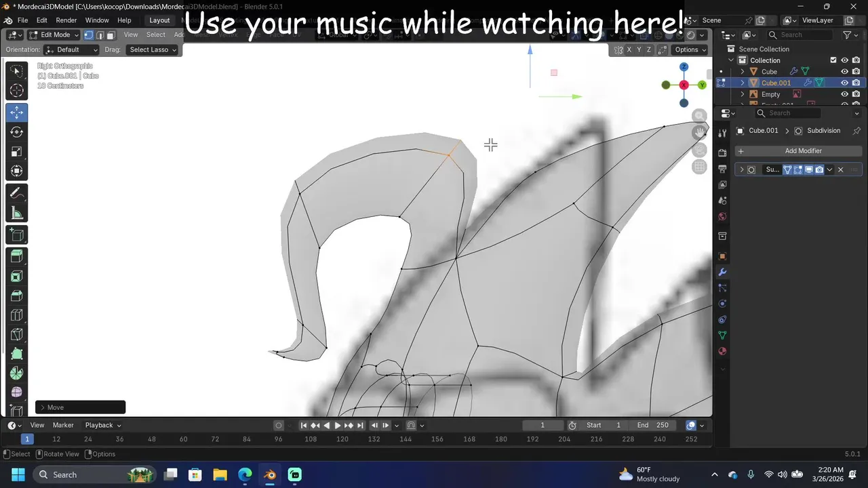Viewport: 868px width, 488px height.
Task: Expand the Cube tree item
Action: pyautogui.click(x=743, y=71)
